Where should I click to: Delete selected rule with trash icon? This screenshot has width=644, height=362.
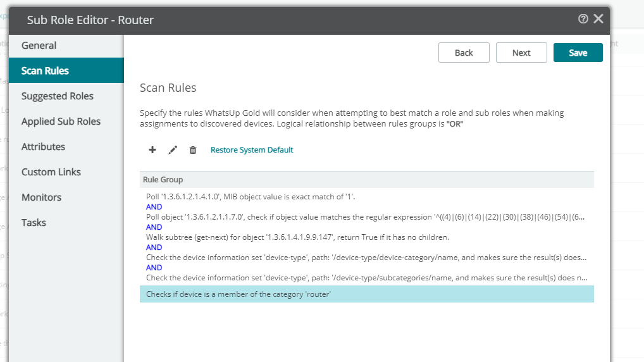[192, 150]
